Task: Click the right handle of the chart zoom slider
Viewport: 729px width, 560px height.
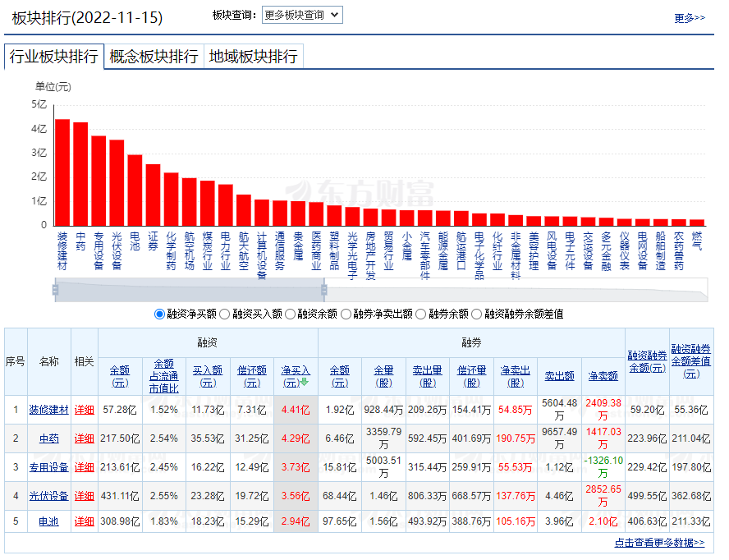Action: [x=323, y=289]
